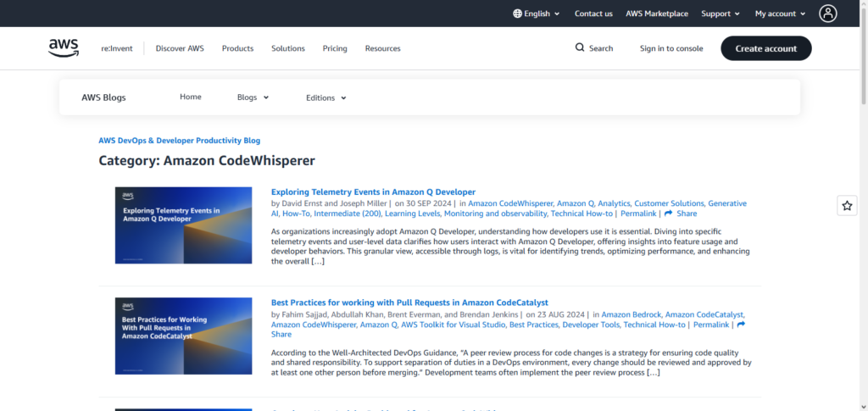This screenshot has height=411, width=868.
Task: Click Permalink for Pull Requests post
Action: [711, 325]
